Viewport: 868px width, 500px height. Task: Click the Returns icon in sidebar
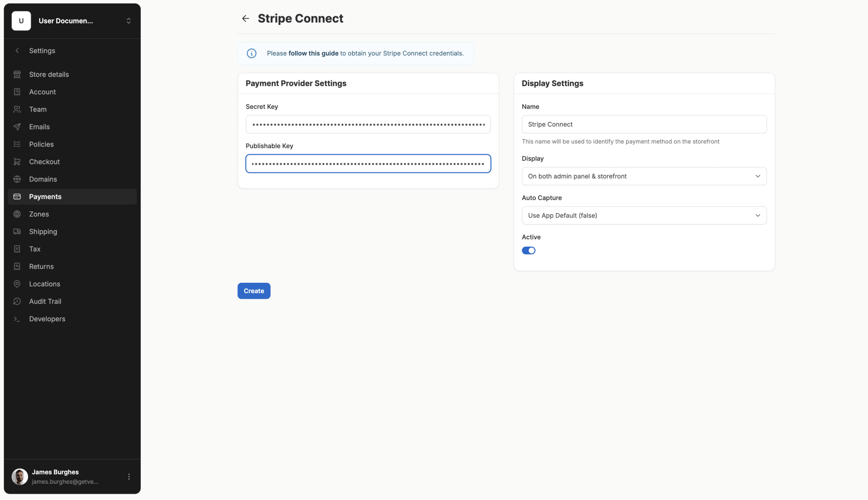[17, 267]
